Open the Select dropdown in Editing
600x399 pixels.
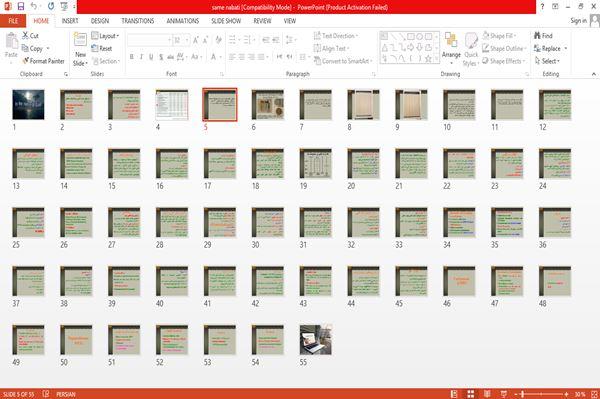547,61
